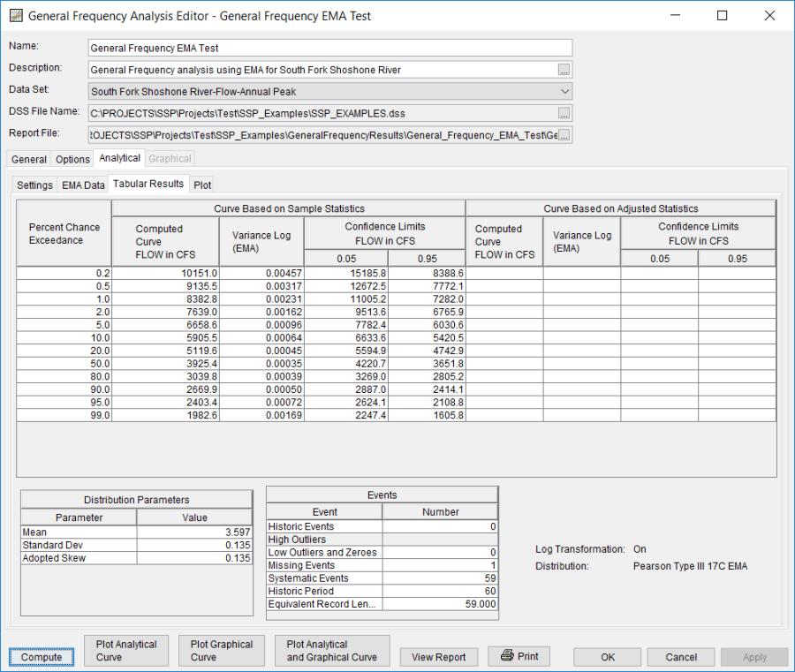This screenshot has width=795, height=672.
Task: Click the Print button with printer icon
Action: [519, 656]
